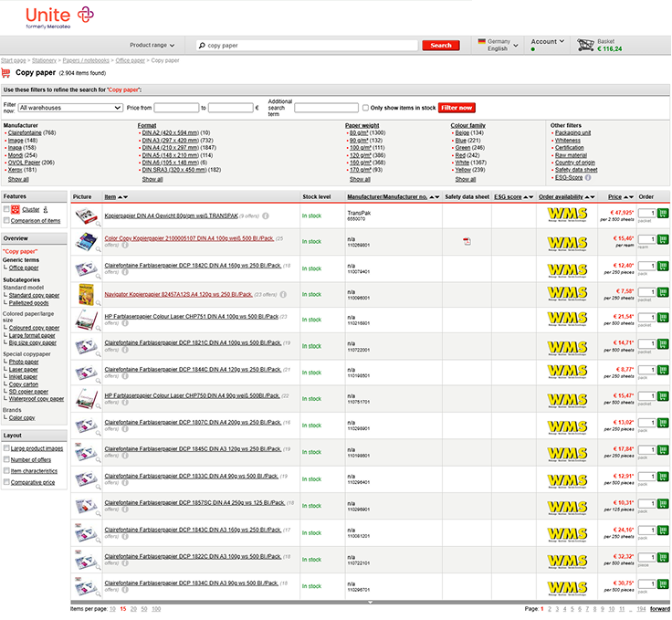This screenshot has height=620, width=672.
Task: Enable the Cluster checkbox
Action: tap(6, 209)
